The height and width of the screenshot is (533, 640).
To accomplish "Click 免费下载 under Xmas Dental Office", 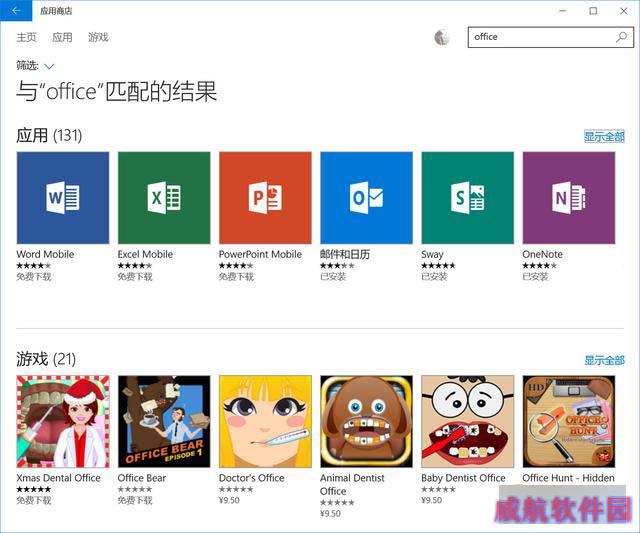I will pos(34,500).
